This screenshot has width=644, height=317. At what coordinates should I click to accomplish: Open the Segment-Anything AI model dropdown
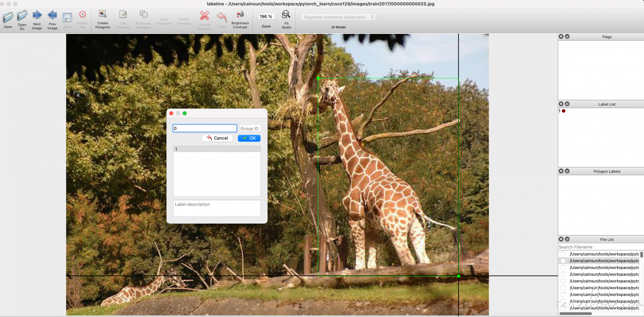point(338,17)
